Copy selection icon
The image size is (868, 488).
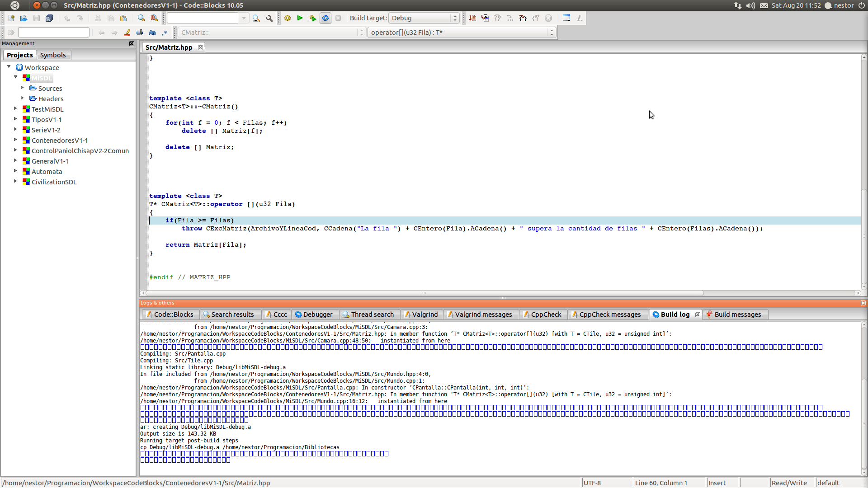111,18
